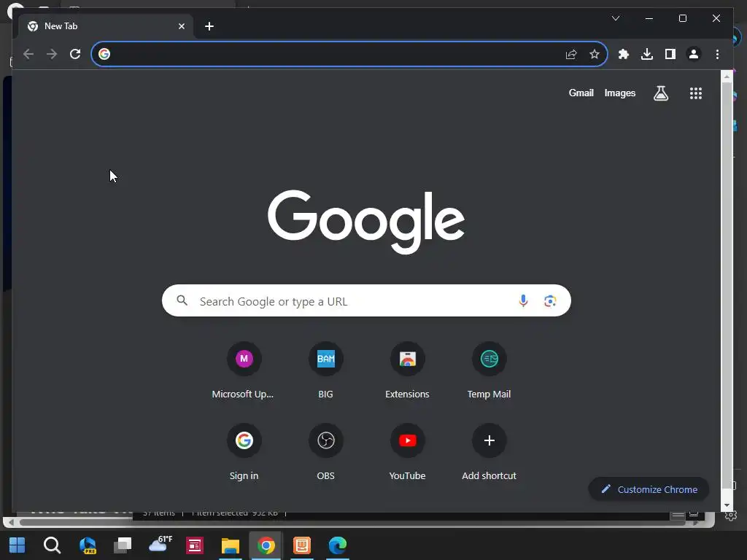Click the scrollbar up arrow
The width and height of the screenshot is (747, 560).
[726, 76]
